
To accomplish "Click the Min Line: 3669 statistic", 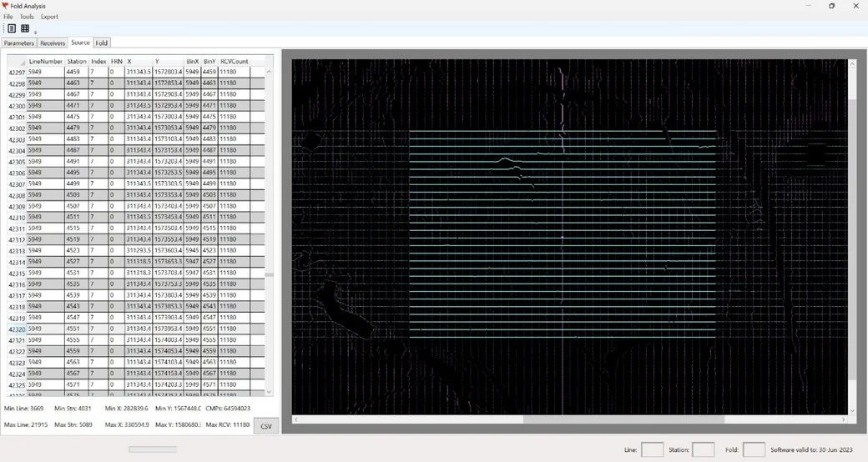I will pos(24,409).
